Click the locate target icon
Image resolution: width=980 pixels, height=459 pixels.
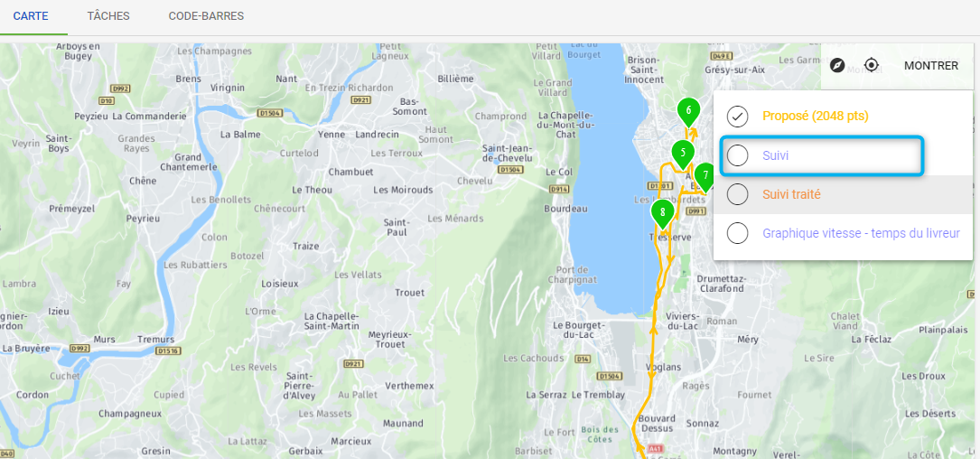(872, 65)
